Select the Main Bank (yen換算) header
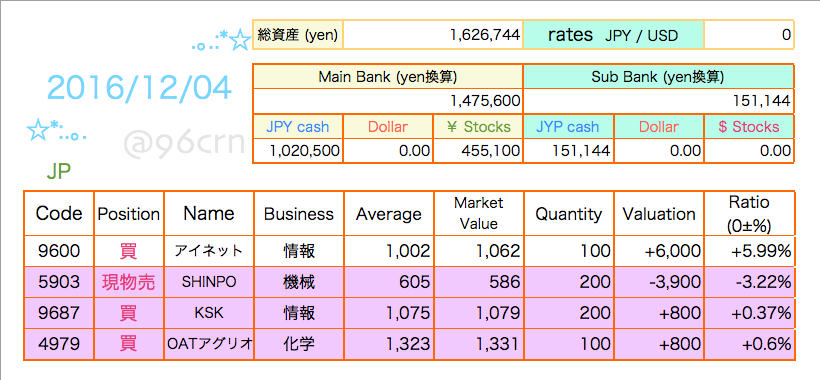 click(388, 77)
